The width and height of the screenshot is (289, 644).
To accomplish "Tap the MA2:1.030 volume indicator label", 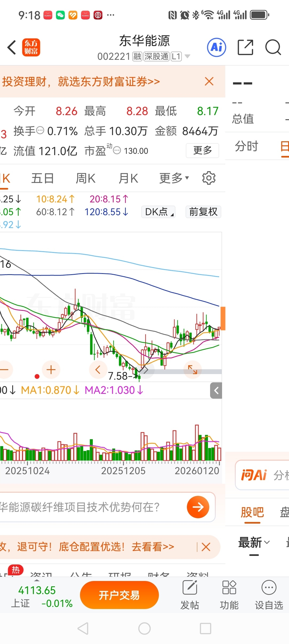I will click(114, 390).
